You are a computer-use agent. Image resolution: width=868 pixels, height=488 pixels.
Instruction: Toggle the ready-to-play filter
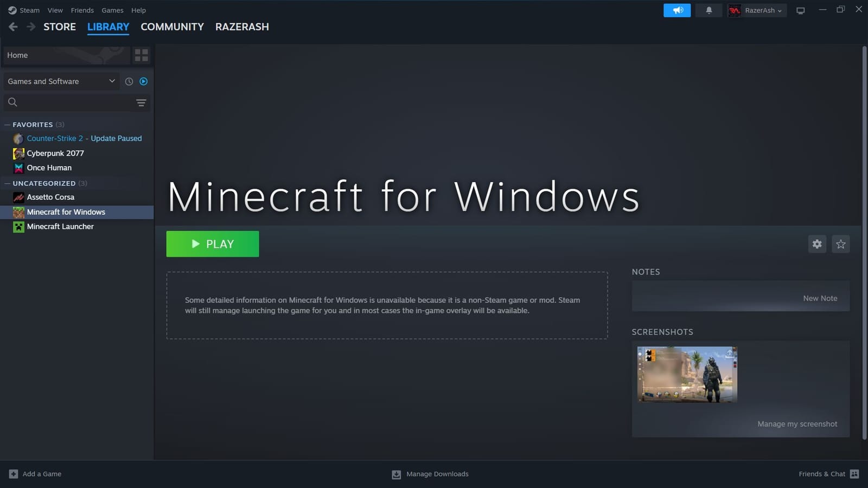pos(143,81)
